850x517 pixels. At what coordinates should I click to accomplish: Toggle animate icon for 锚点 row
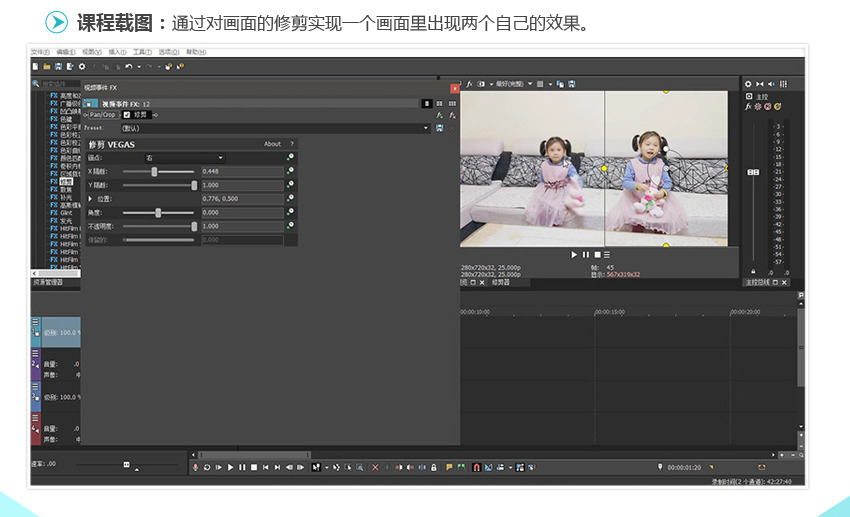(x=291, y=157)
